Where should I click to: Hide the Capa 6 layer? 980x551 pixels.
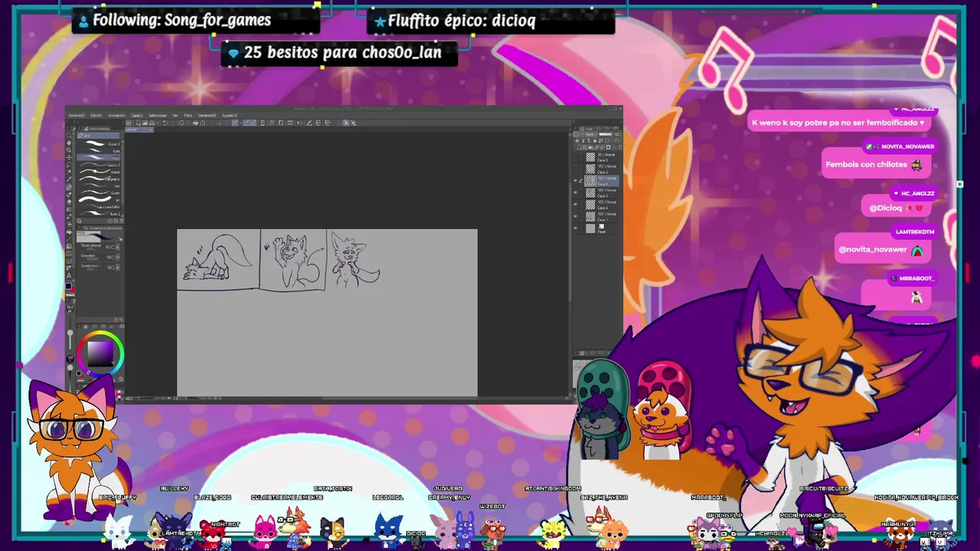click(576, 181)
